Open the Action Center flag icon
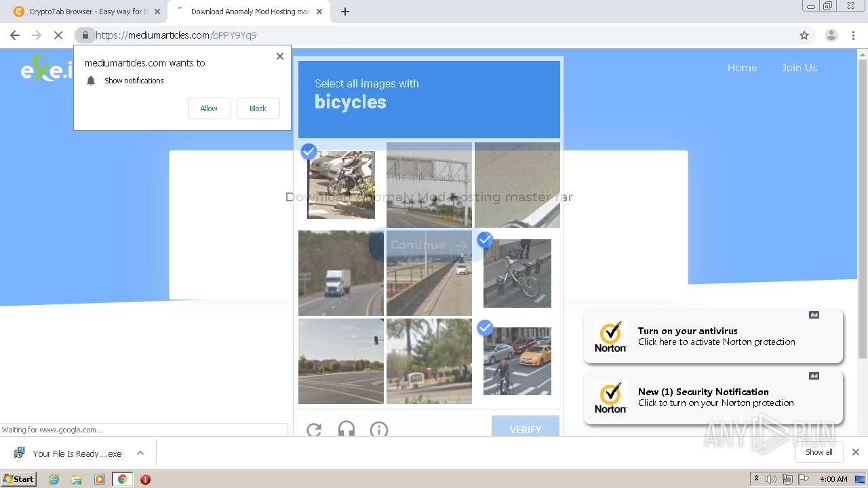Screen dimensions: 868x488 802,479
